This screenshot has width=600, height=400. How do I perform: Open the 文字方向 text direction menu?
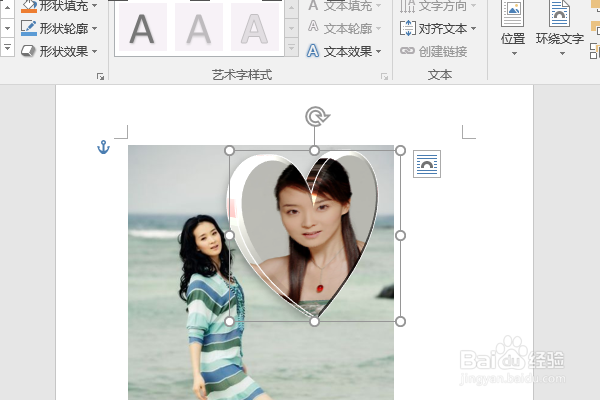(x=438, y=5)
